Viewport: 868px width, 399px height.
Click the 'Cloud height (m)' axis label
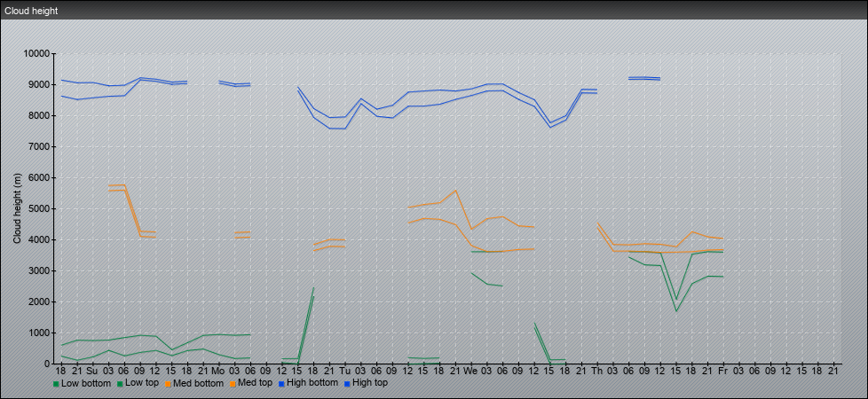point(17,208)
